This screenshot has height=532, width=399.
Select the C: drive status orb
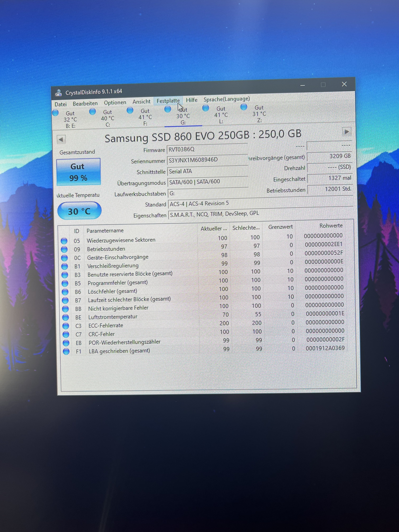[x=93, y=112]
